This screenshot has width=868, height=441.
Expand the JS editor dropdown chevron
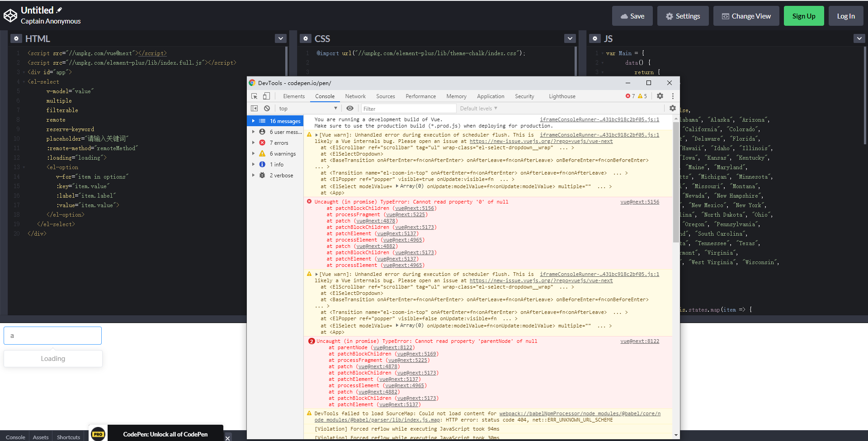pos(859,38)
